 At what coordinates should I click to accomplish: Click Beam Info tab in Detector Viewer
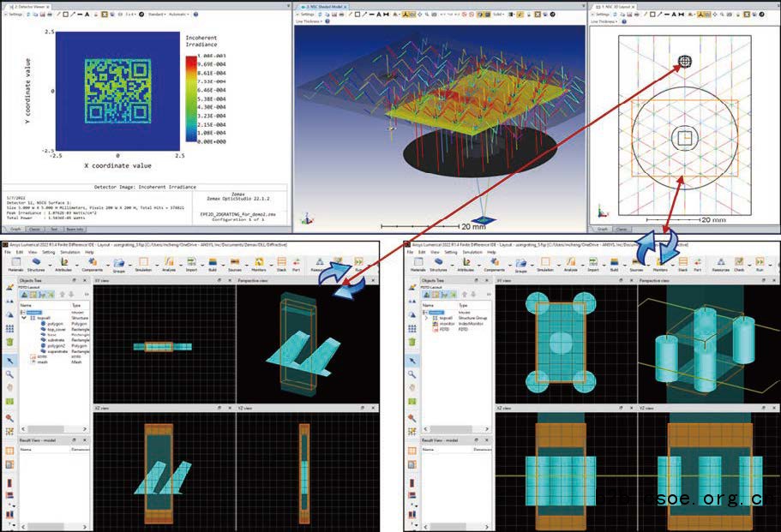(74, 229)
